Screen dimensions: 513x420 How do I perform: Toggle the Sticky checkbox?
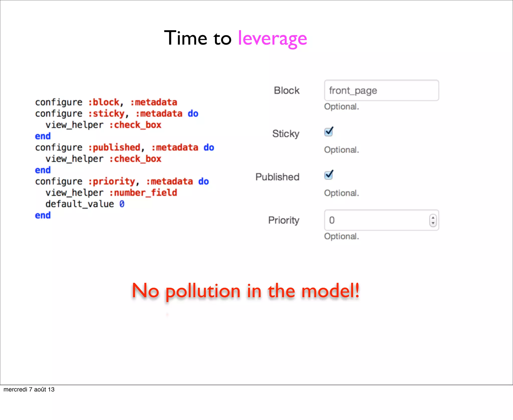pyautogui.click(x=328, y=132)
